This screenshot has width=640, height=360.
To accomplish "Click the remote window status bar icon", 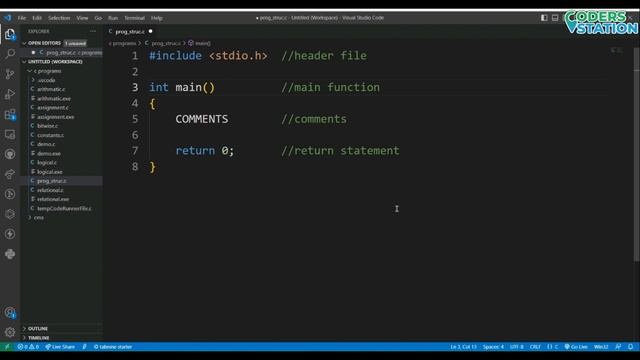I will pyautogui.click(x=7, y=347).
